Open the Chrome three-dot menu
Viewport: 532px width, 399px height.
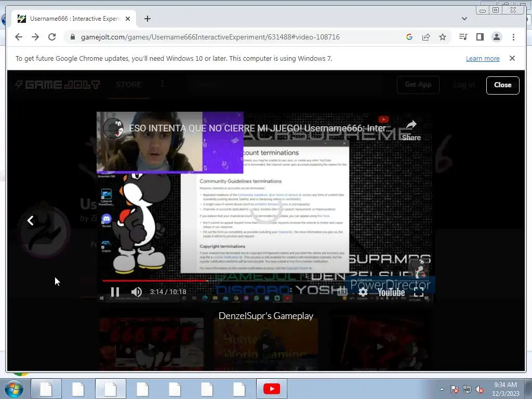(513, 37)
